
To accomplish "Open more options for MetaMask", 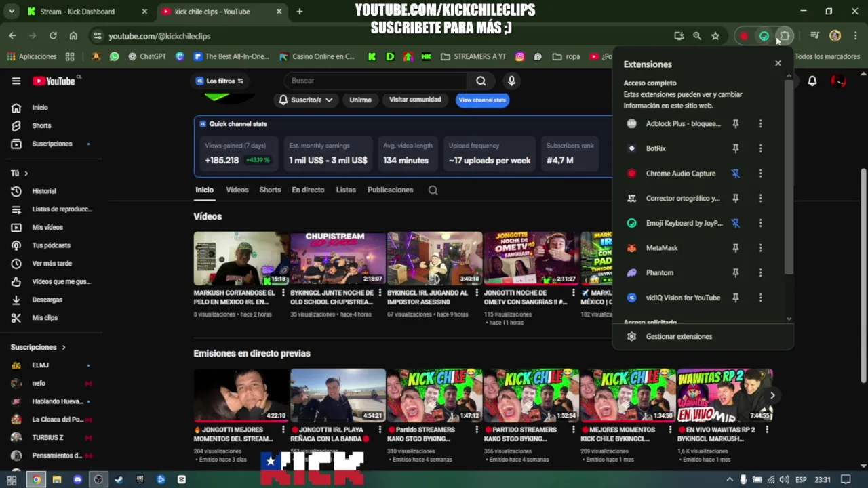I will click(760, 248).
